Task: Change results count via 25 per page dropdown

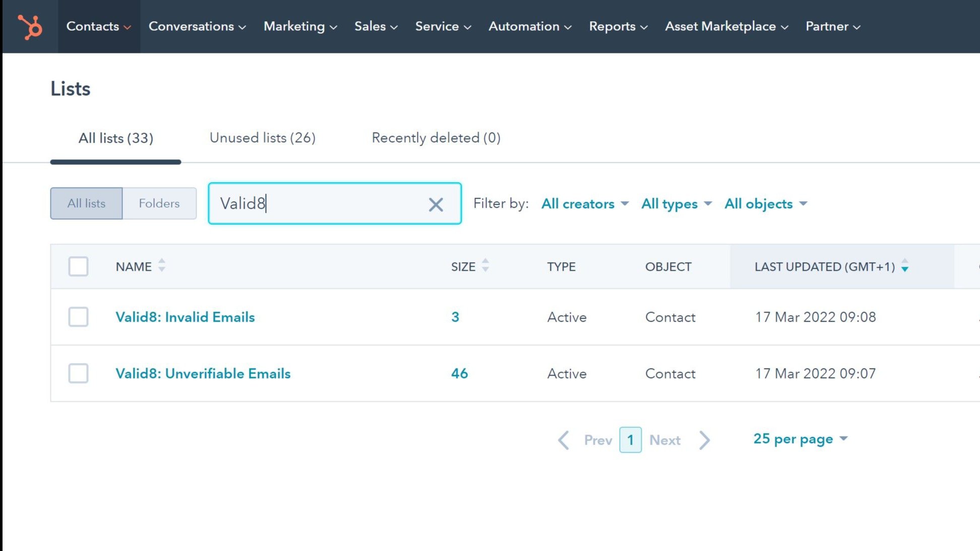Action: point(800,439)
